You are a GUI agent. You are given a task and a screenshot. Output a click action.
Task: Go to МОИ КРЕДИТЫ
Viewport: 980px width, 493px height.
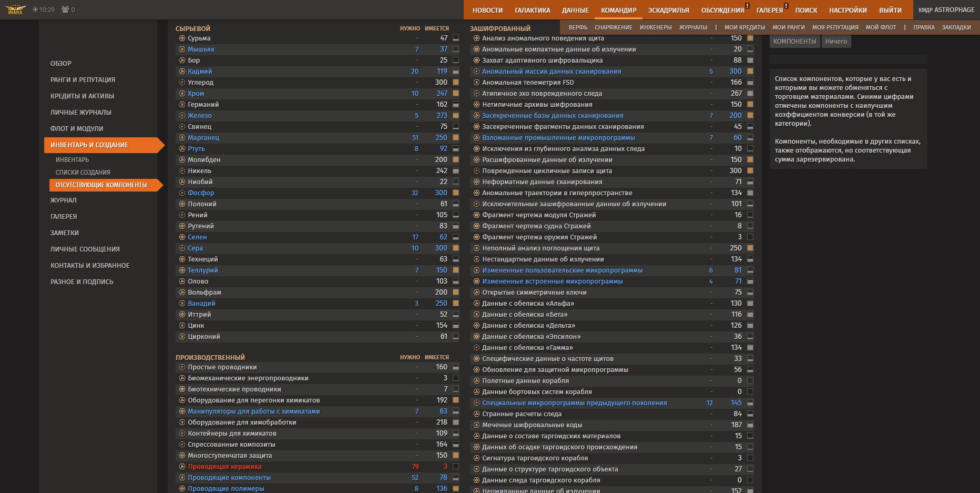coord(744,27)
